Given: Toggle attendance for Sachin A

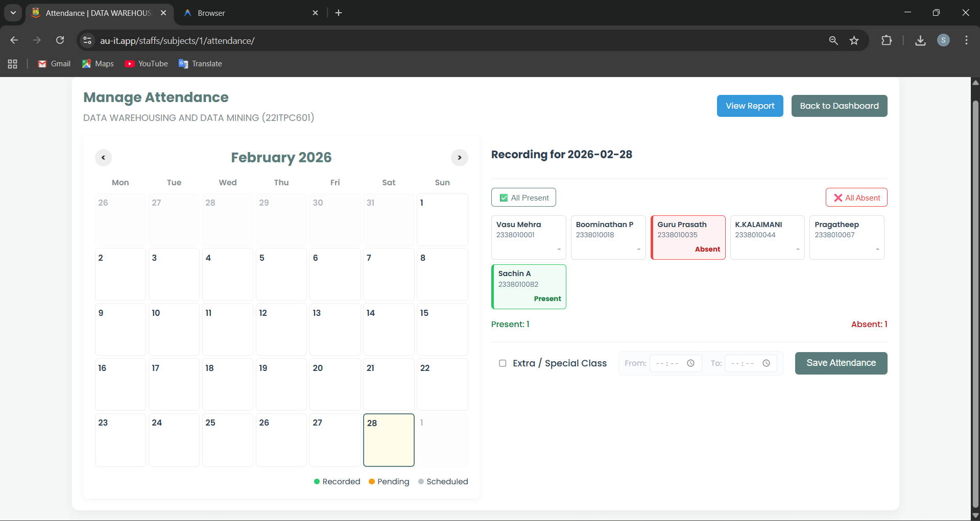Looking at the screenshot, I should coord(529,286).
